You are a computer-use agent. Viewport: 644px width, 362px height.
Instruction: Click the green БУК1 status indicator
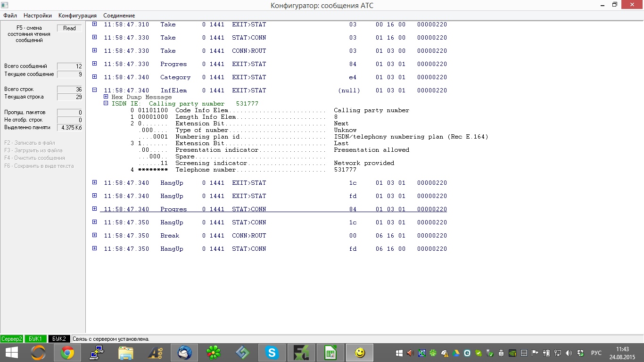tap(35, 339)
